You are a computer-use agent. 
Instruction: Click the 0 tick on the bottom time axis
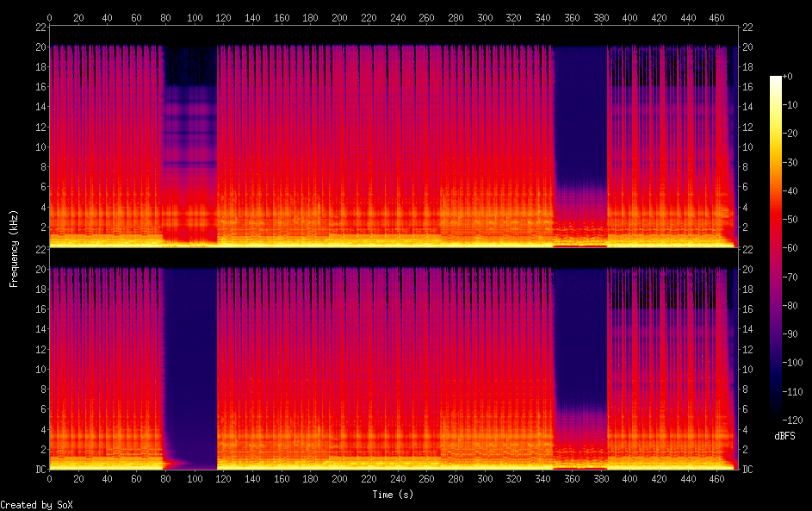click(x=49, y=478)
